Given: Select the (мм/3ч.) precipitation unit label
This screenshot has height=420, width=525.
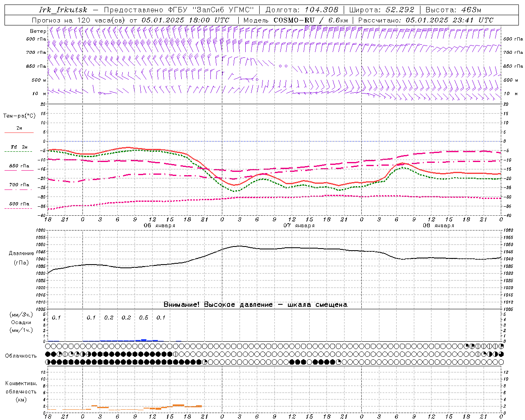Looking at the screenshot, I should point(21,315).
